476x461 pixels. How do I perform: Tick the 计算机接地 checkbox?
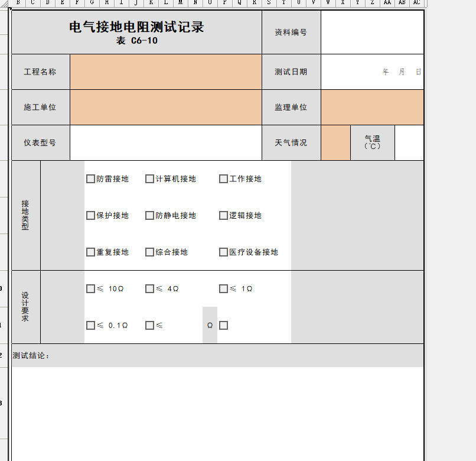point(149,179)
